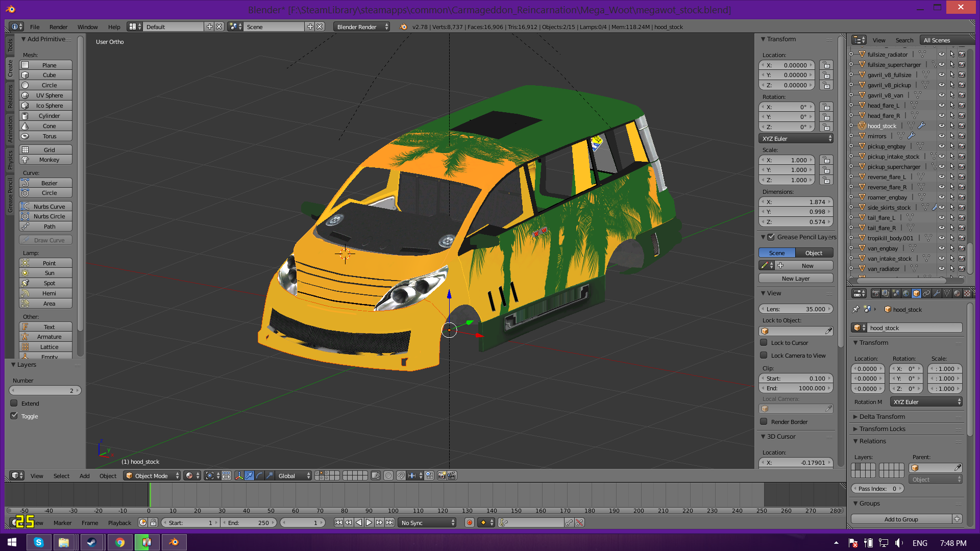Check the Extend option in Layers panel
Image resolution: width=980 pixels, height=551 pixels.
(14, 403)
